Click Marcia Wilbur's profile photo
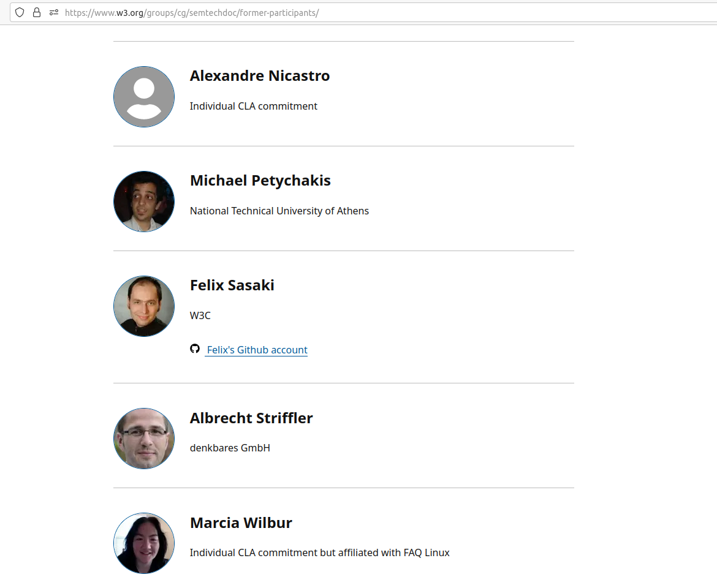 point(144,543)
